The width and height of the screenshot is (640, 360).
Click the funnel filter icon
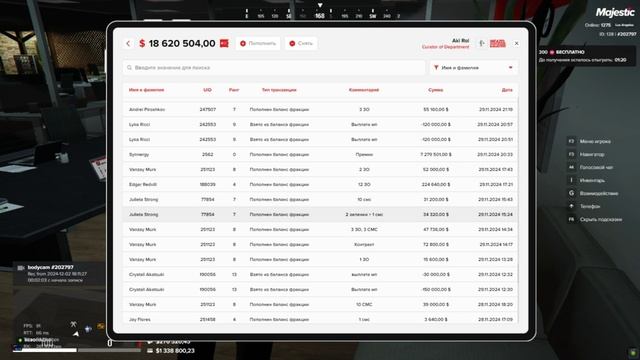[436, 67]
